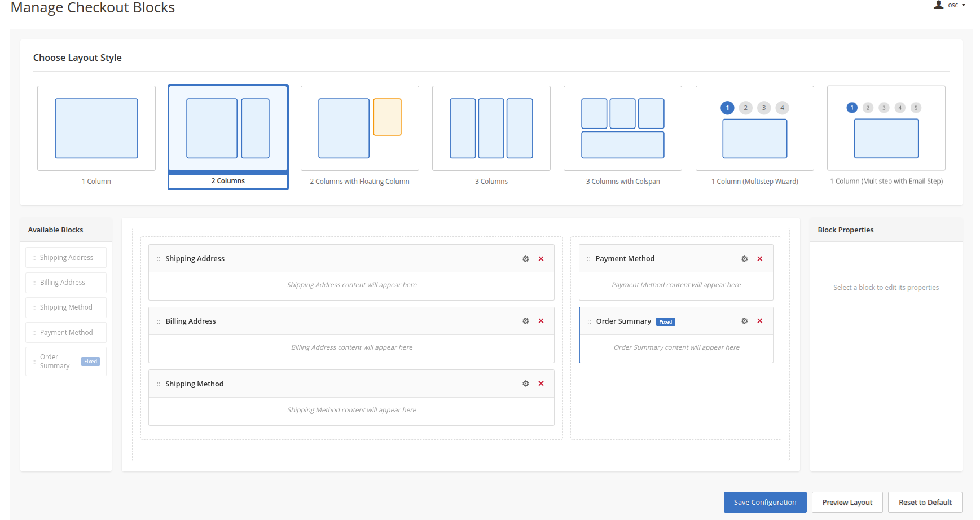Click the Available Blocks panel heading
980x520 pixels.
coord(55,230)
